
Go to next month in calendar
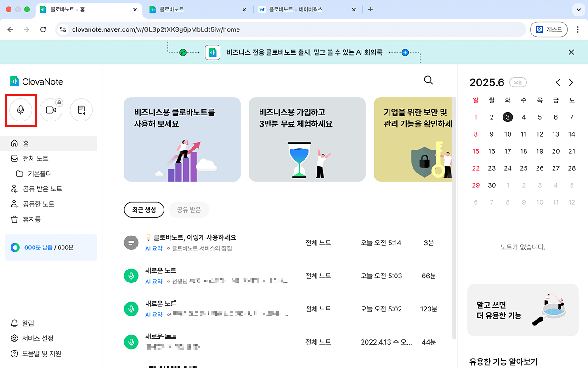point(571,82)
